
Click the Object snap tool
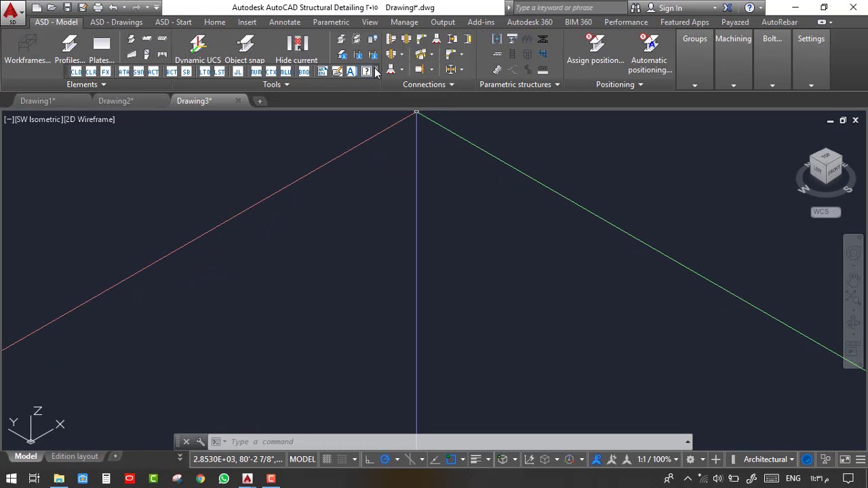[x=245, y=49]
